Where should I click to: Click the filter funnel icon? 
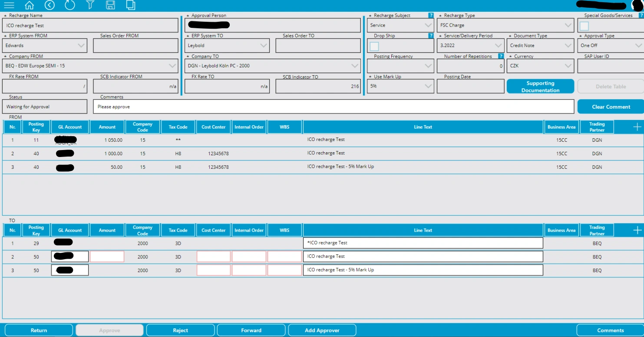pos(90,5)
